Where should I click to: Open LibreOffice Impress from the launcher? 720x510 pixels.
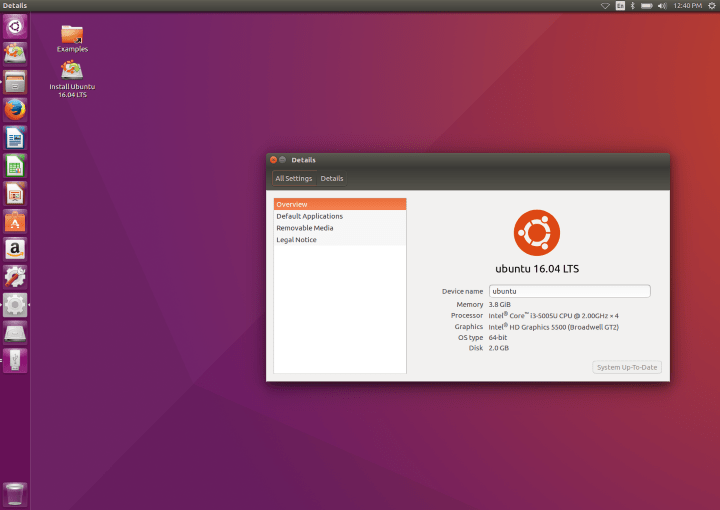point(15,194)
